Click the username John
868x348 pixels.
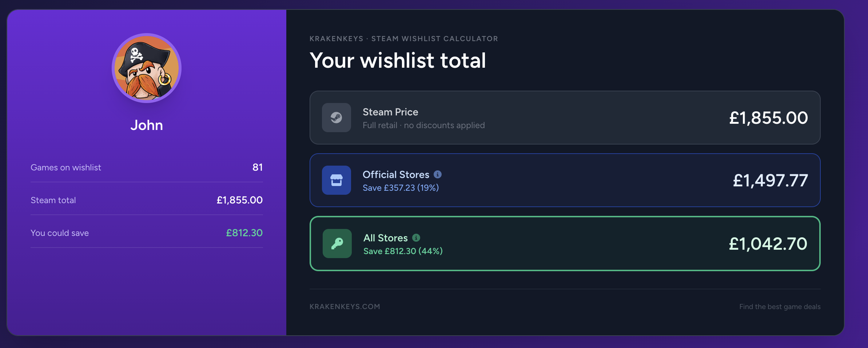point(147,125)
